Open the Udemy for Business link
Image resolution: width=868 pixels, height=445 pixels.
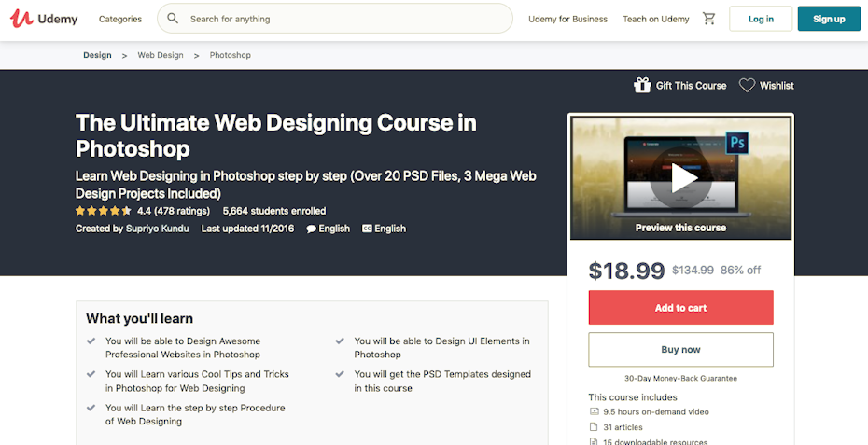pos(567,19)
